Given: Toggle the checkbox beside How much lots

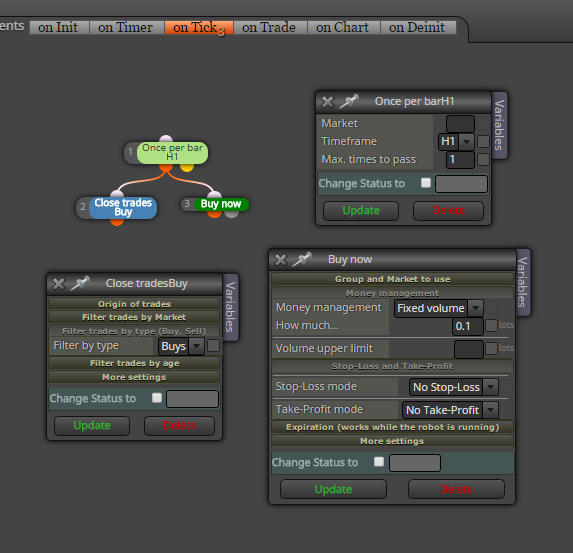Looking at the screenshot, I should pos(491,325).
